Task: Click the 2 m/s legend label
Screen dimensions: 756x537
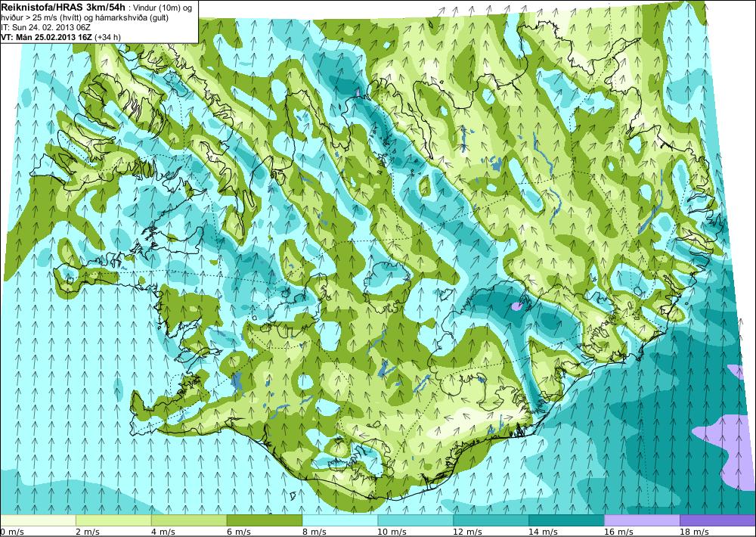Action: click(87, 532)
